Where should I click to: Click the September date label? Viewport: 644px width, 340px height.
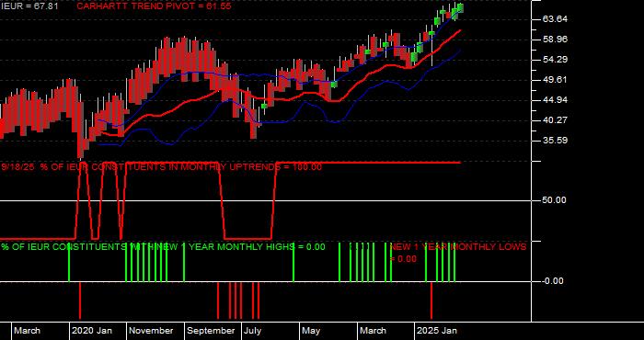[x=211, y=331]
